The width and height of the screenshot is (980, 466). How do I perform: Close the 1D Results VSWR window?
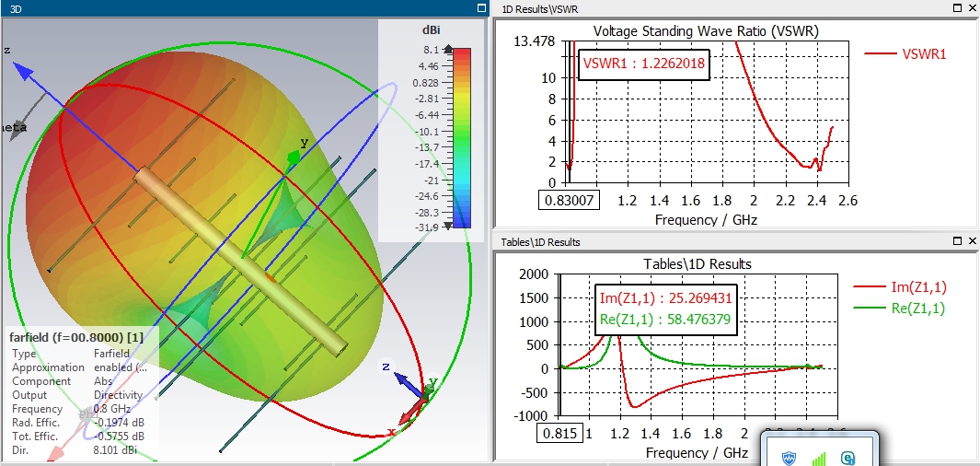click(x=972, y=8)
